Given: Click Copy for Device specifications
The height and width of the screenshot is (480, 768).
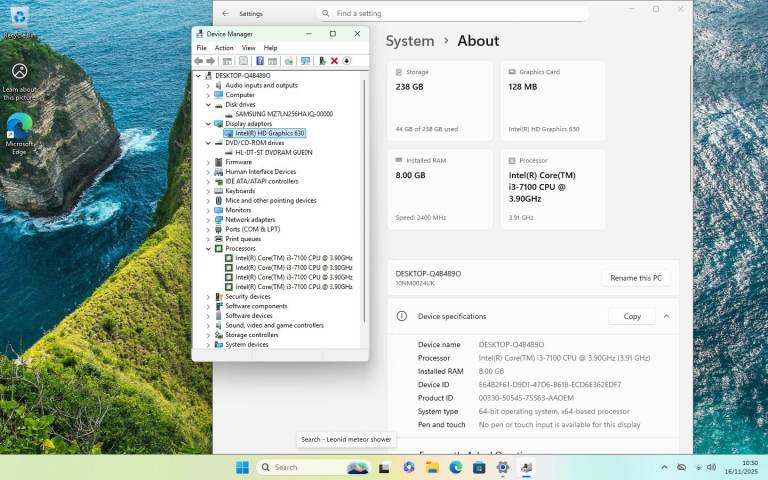Looking at the screenshot, I should 632,316.
